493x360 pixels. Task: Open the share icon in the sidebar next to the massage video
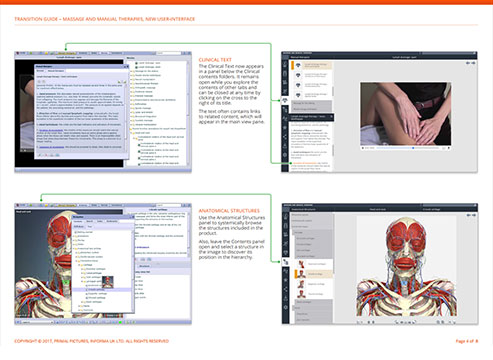pos(285,137)
